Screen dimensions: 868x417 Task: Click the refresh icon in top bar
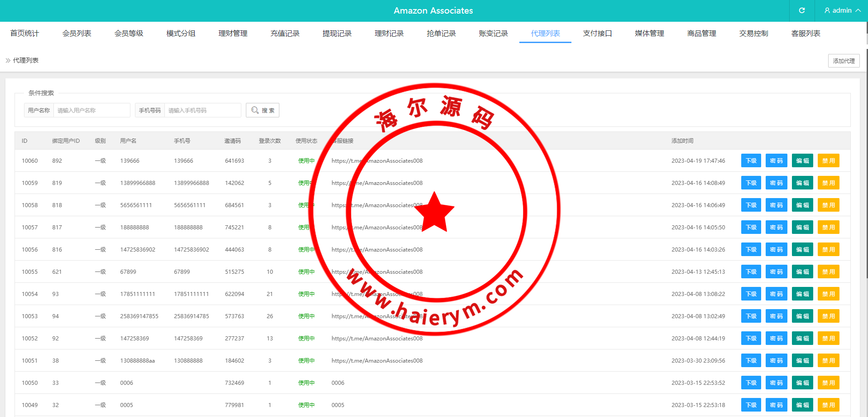tap(801, 10)
